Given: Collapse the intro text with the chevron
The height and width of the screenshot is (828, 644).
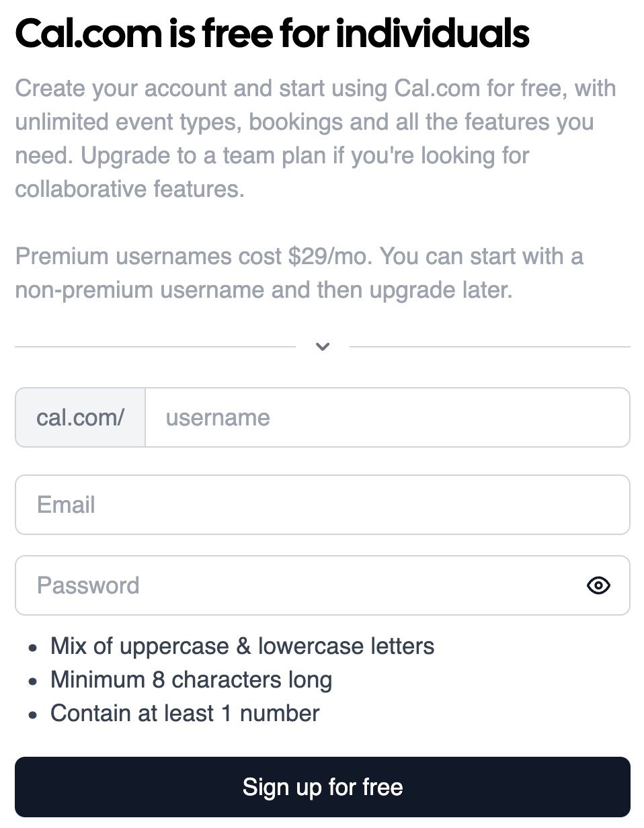Looking at the screenshot, I should coord(323,347).
